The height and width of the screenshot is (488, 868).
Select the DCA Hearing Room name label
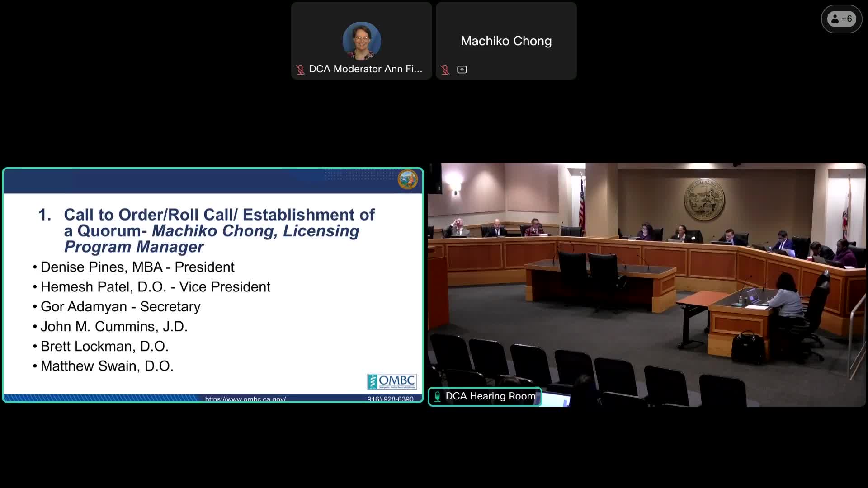coord(490,396)
